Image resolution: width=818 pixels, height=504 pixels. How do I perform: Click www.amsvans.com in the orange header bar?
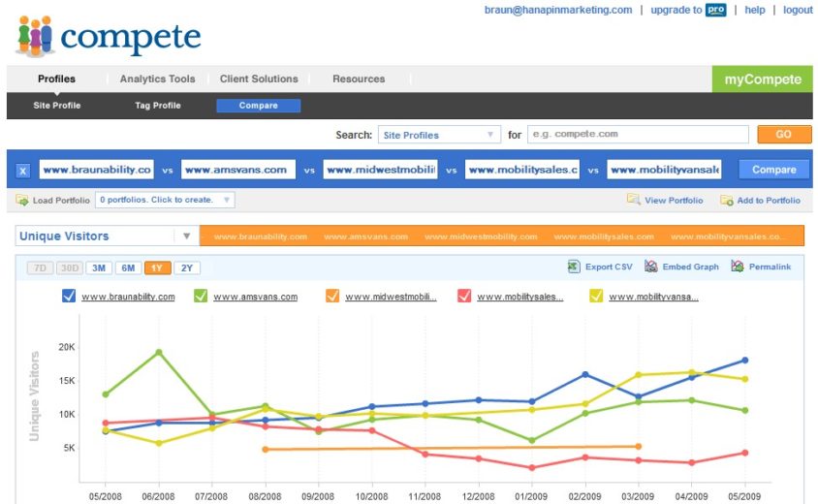click(x=365, y=236)
